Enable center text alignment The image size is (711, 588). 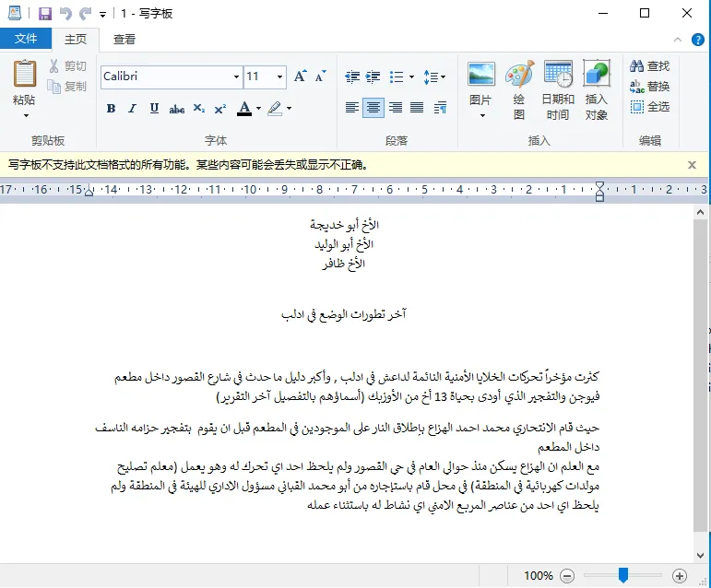373,108
